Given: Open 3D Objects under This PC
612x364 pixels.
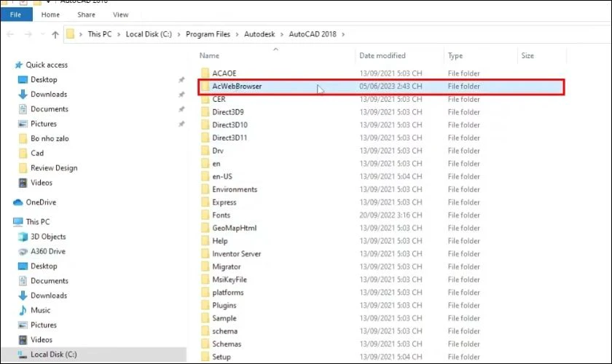Looking at the screenshot, I should (48, 237).
